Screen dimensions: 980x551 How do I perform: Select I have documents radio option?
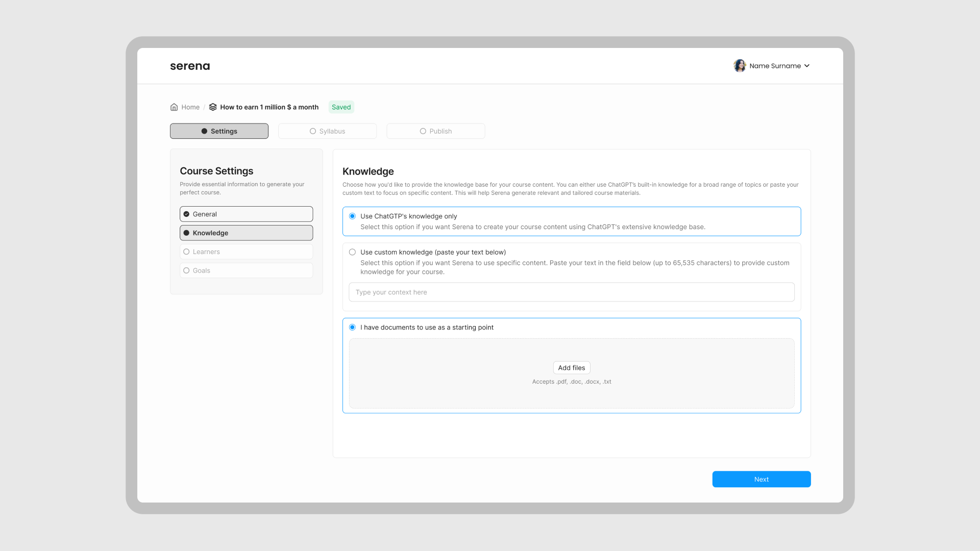pyautogui.click(x=352, y=328)
